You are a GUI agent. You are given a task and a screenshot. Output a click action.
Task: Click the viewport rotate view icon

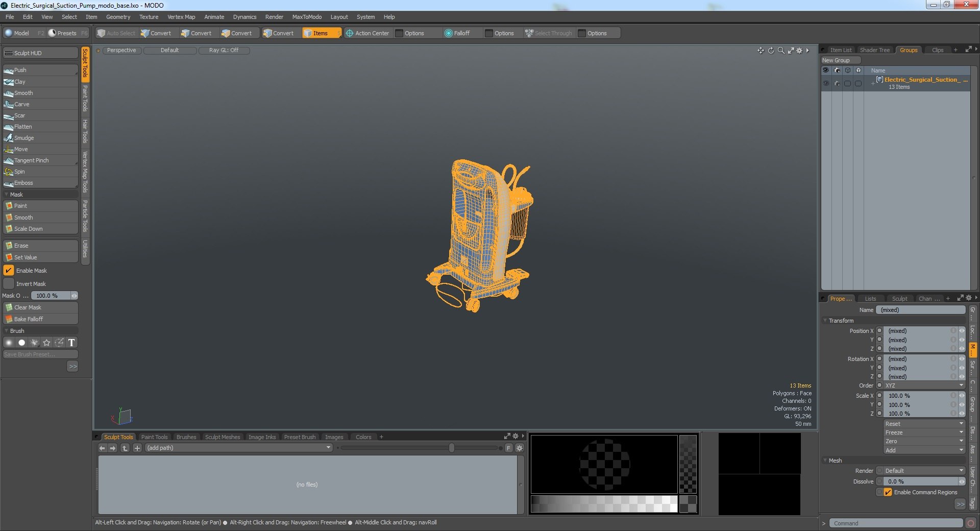771,51
